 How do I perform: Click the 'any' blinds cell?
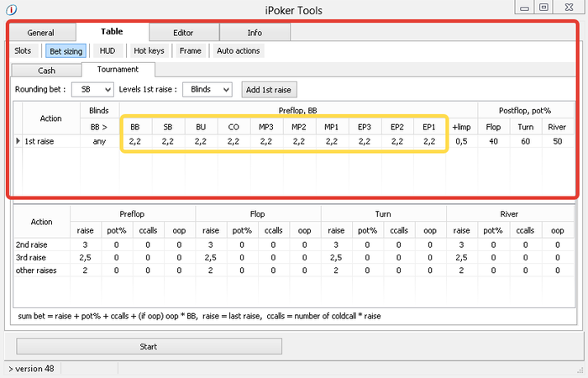point(99,141)
